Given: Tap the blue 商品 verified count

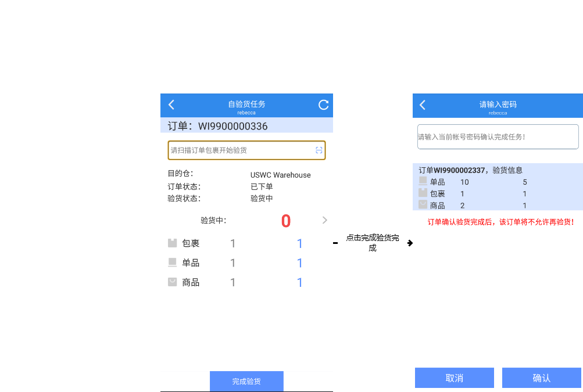Looking at the screenshot, I should [300, 282].
